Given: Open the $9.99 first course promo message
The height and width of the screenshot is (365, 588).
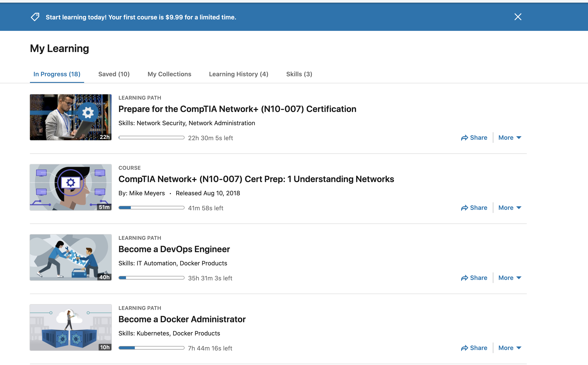Looking at the screenshot, I should (x=141, y=17).
